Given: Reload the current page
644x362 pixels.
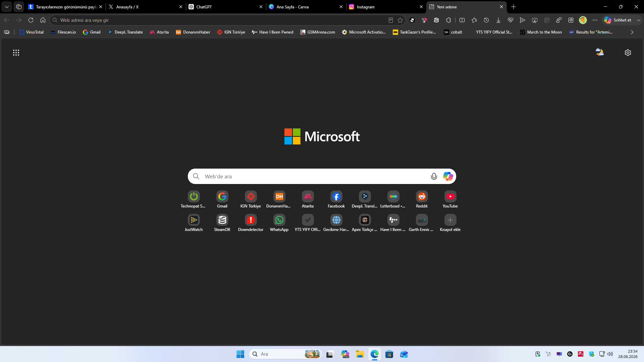Looking at the screenshot, I should click(x=31, y=20).
